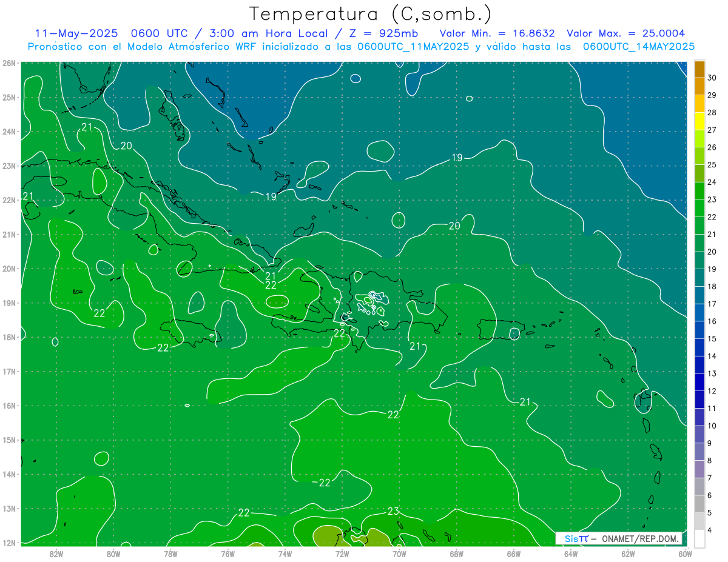Click the '19N' latitude label
The height and width of the screenshot is (562, 728).
coord(9,303)
